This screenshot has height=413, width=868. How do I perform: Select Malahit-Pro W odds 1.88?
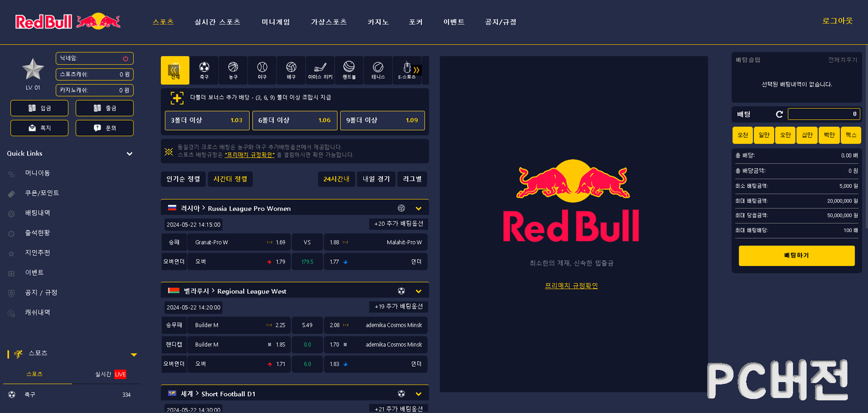pyautogui.click(x=375, y=243)
